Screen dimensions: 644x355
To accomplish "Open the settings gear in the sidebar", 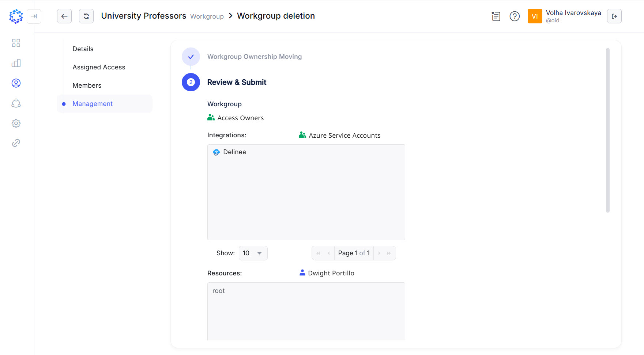I will 16,123.
